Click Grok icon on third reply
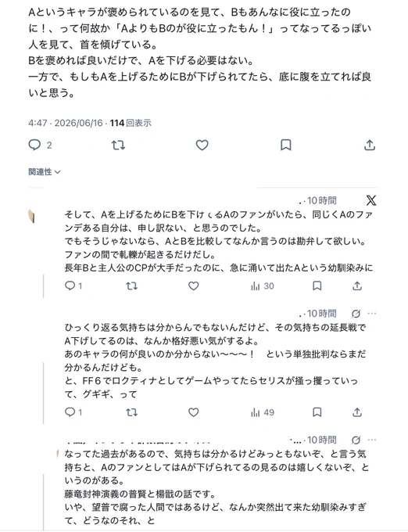Viewport: 408px width, 532px height. pyautogui.click(x=356, y=440)
